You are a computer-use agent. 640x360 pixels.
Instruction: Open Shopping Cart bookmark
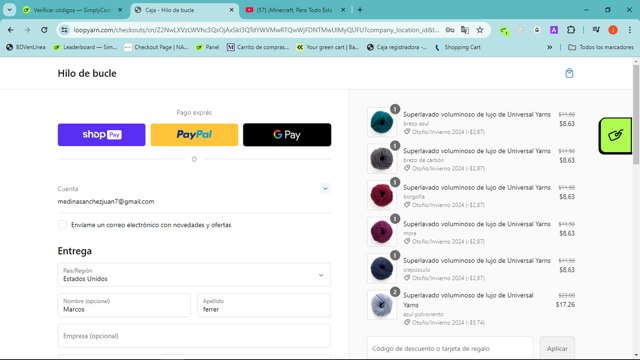458,47
